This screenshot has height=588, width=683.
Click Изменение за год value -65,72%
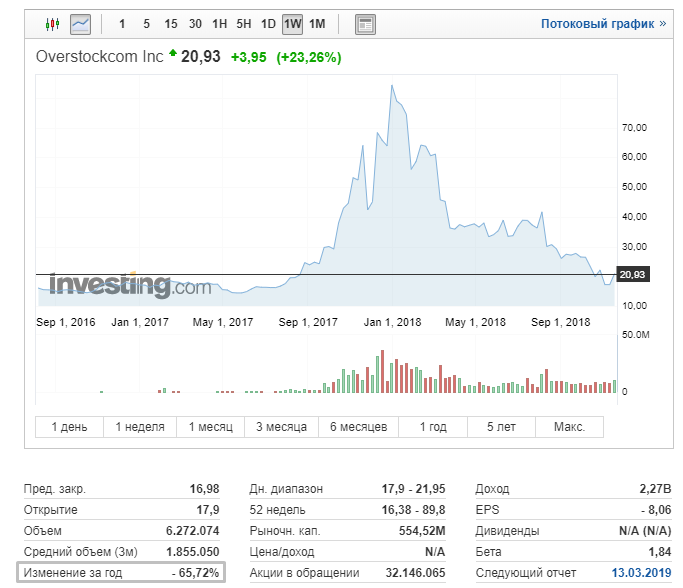point(195,572)
